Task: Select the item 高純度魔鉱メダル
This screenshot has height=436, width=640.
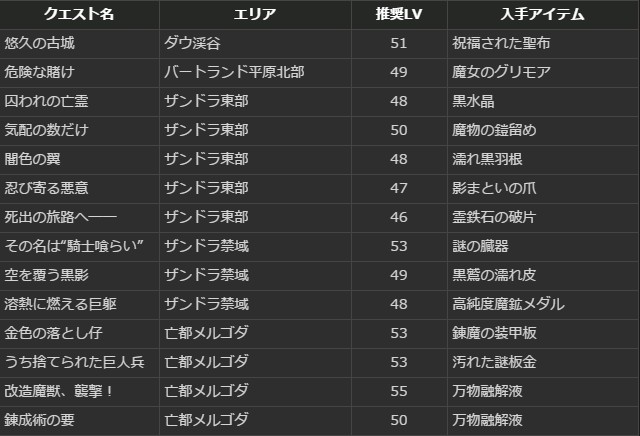Action: pyautogui.click(x=508, y=305)
